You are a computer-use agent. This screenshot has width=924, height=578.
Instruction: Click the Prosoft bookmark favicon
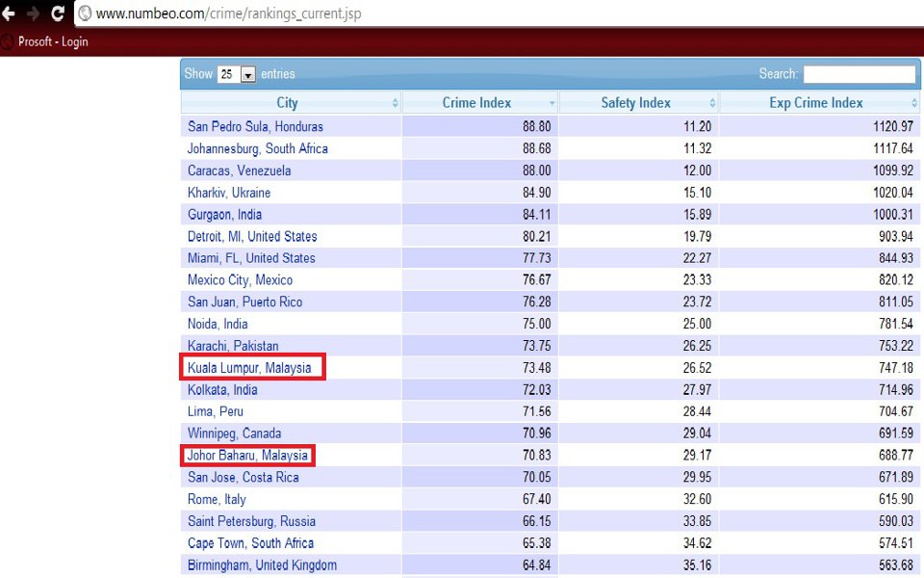pyautogui.click(x=7, y=41)
